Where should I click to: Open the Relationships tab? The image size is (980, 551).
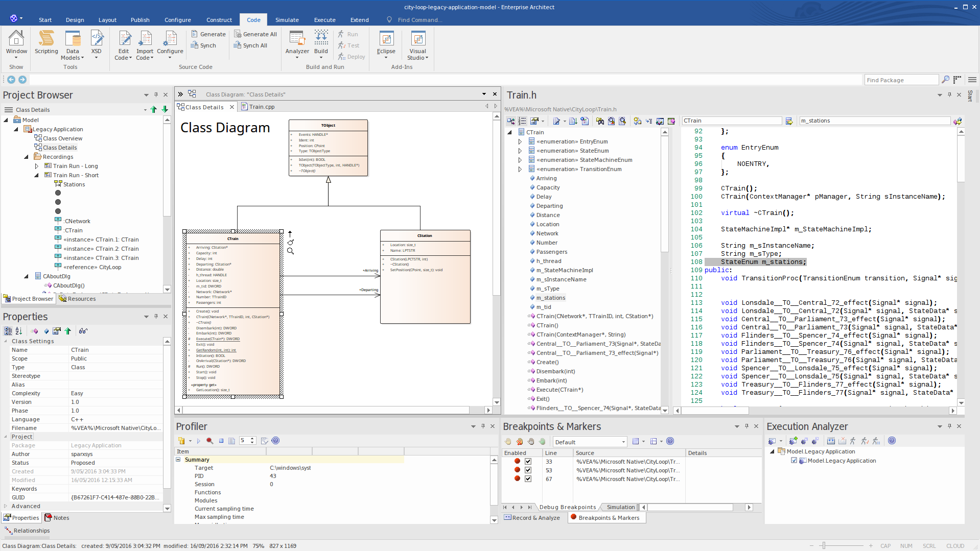click(x=27, y=531)
